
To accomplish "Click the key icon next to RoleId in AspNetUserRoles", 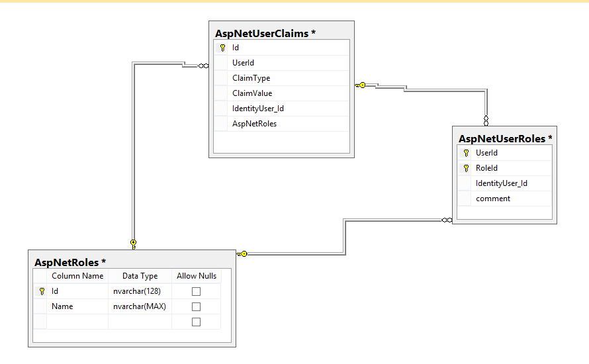I will click(x=466, y=168).
